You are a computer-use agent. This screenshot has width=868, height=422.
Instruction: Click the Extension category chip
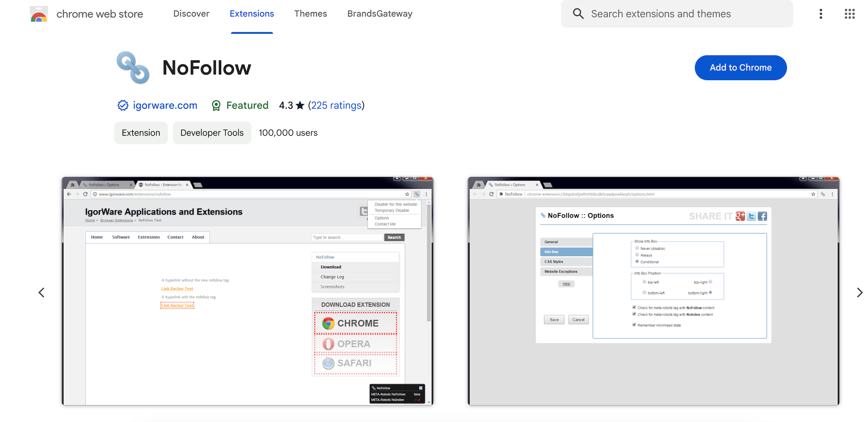[141, 133]
